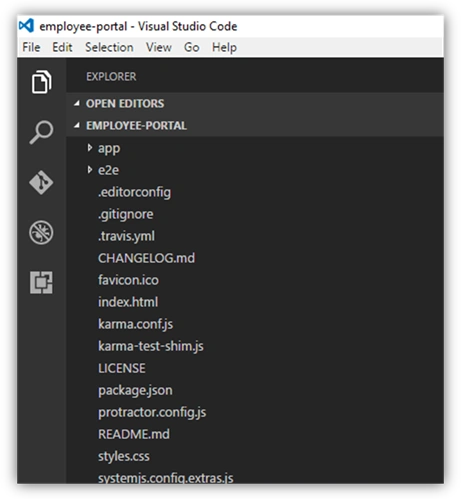Click the Visual Studio Code logo in title bar
The height and width of the screenshot is (499, 461).
tap(26, 26)
